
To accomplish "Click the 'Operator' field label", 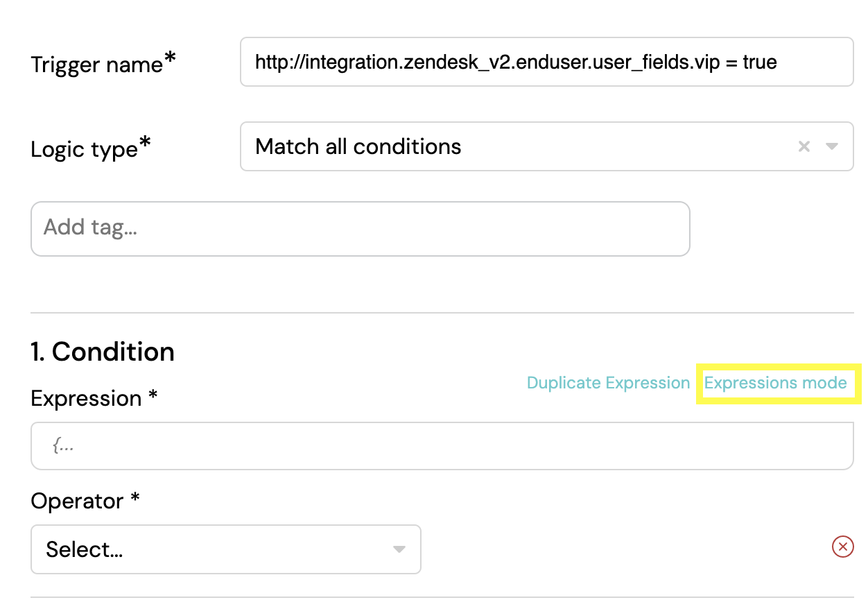I will point(77,501).
